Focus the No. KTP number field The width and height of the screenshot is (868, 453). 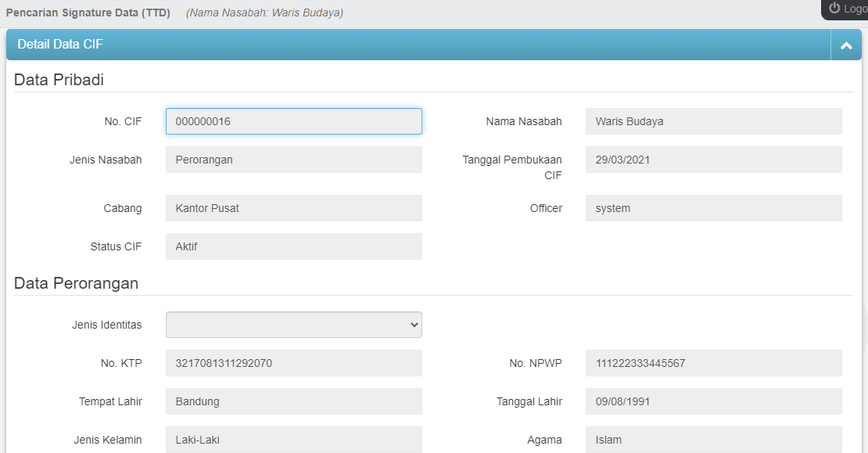(293, 363)
